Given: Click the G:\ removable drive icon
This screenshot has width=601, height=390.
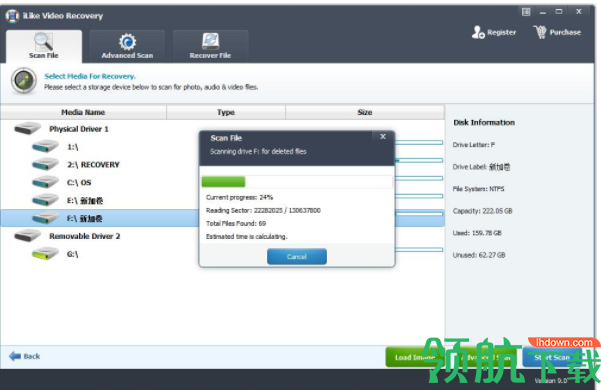Looking at the screenshot, I should point(45,254).
